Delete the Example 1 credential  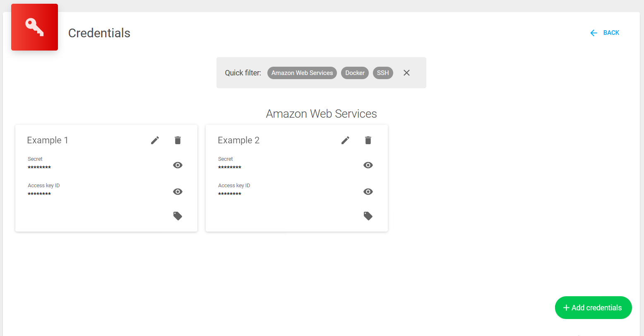178,140
